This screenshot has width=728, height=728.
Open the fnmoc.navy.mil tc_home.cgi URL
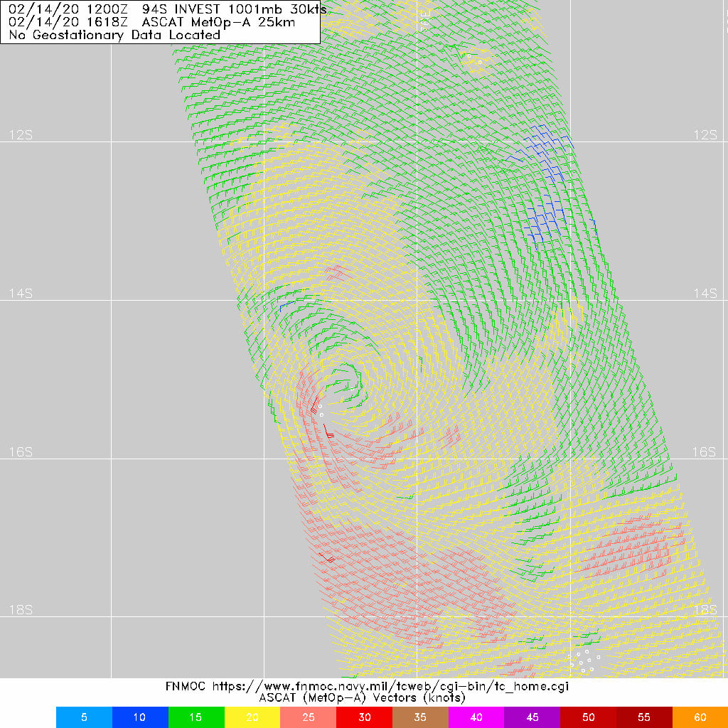point(390,687)
